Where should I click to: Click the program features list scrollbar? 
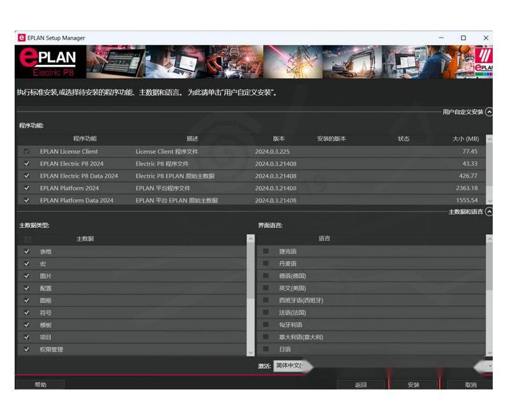[489, 169]
